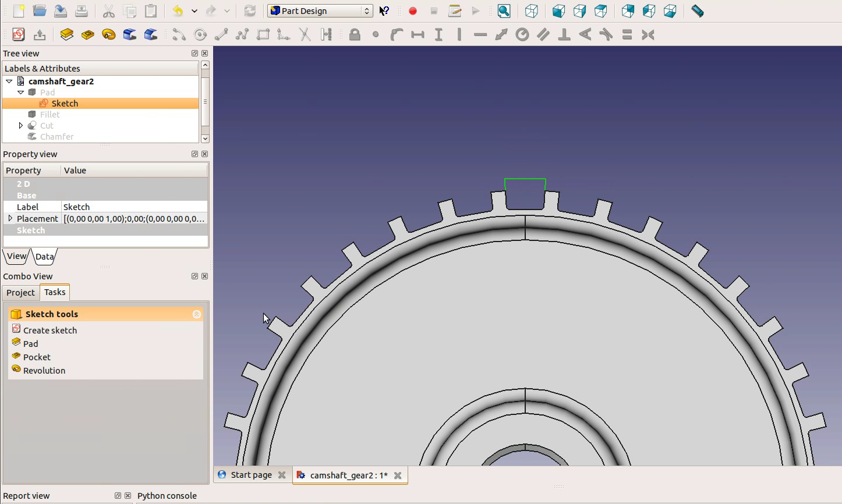Image resolution: width=842 pixels, height=504 pixels.
Task: Open the Start page tab
Action: (x=252, y=475)
